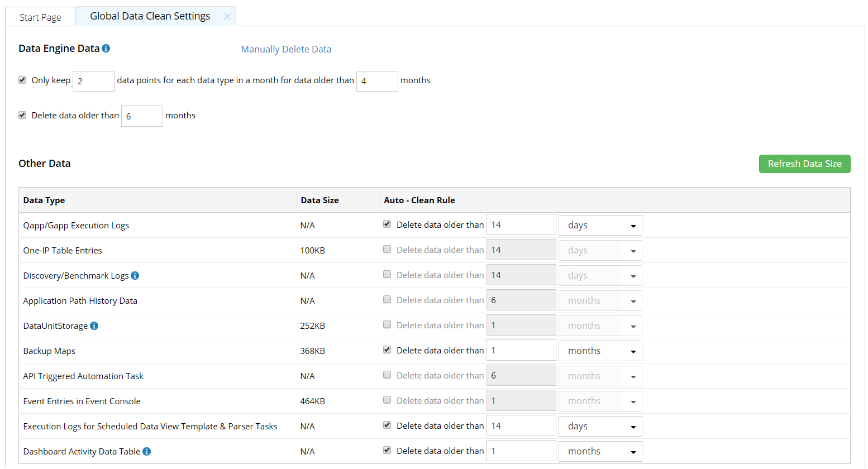Click info icon beside Data Engine Data
Viewport: 868px width, 469px height.
[106, 49]
